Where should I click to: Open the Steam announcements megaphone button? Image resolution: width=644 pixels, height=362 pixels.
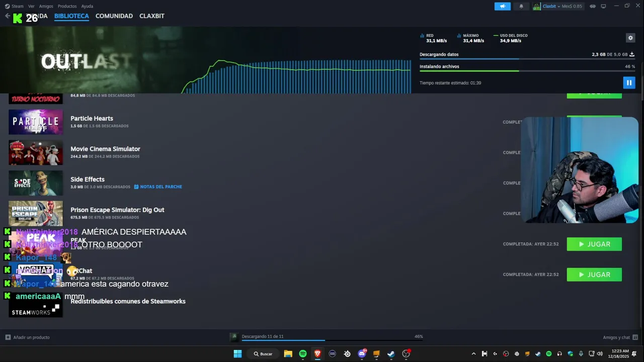point(502,6)
